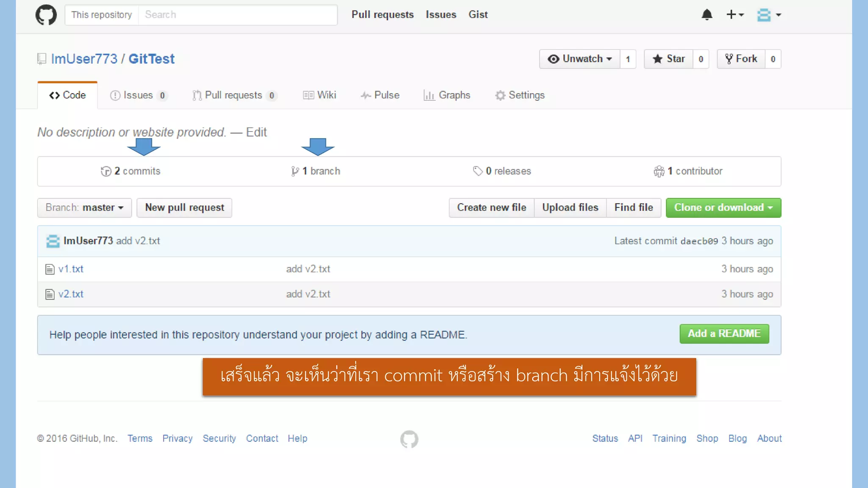Viewport: 868px width, 488px height.
Task: View forks count next to Fork
Action: tap(773, 59)
